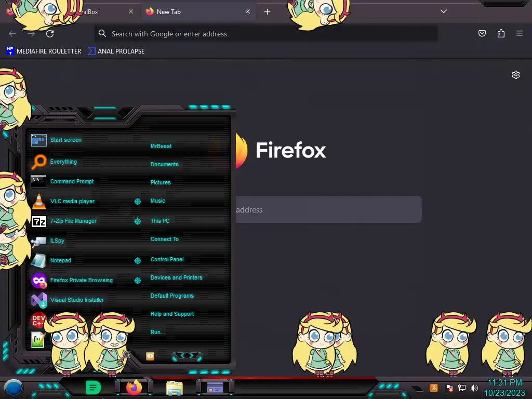532x399 pixels.
Task: Open File Explorer from the taskbar
Action: click(175, 388)
